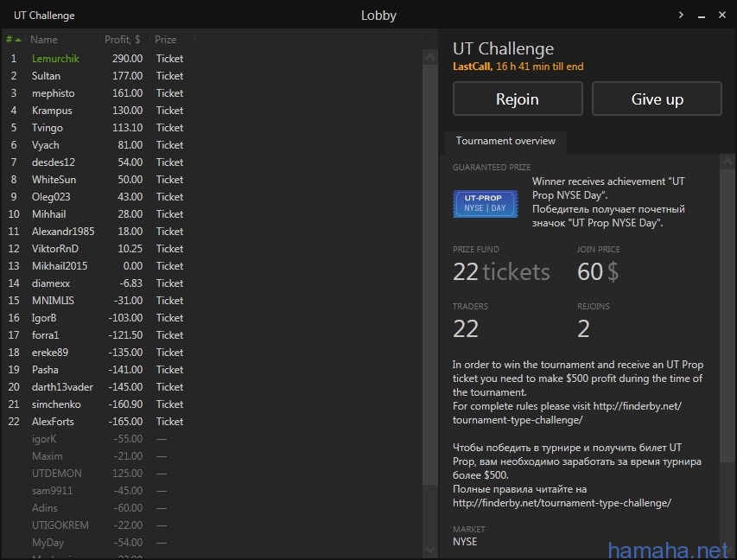Select player ereke89 row

click(213, 353)
